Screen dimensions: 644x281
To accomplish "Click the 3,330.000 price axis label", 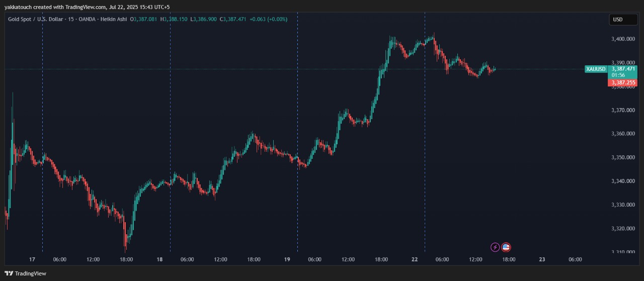I will point(623,205).
